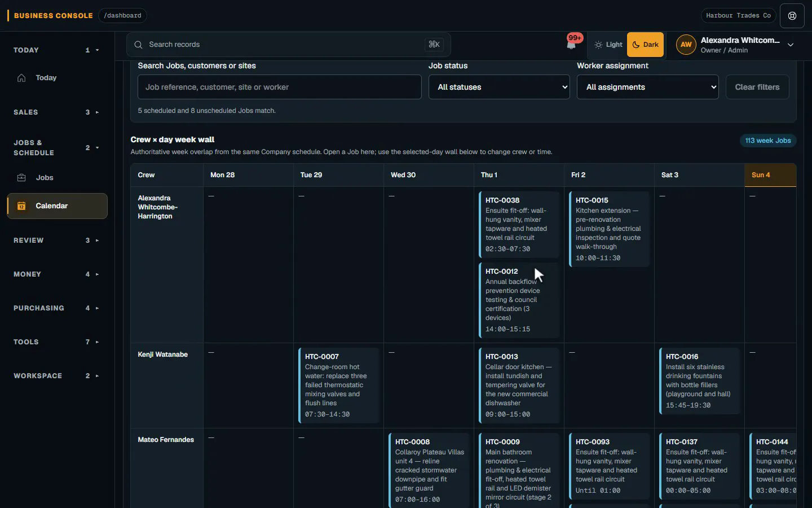Image resolution: width=812 pixels, height=508 pixels.
Task: Open the help icon beside Harbour Trades Co
Action: (792, 16)
